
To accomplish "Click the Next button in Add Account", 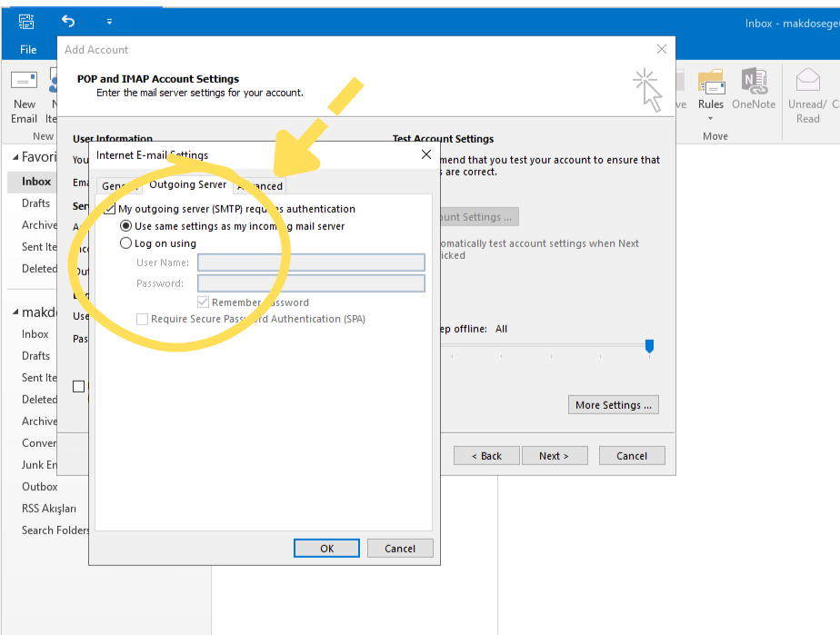I will 555,456.
